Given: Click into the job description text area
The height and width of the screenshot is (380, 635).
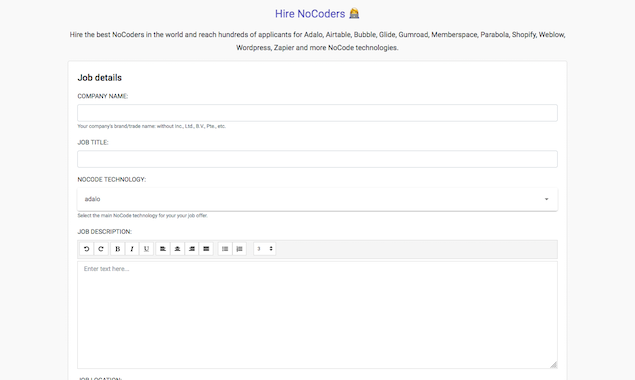Looking at the screenshot, I should (x=318, y=315).
